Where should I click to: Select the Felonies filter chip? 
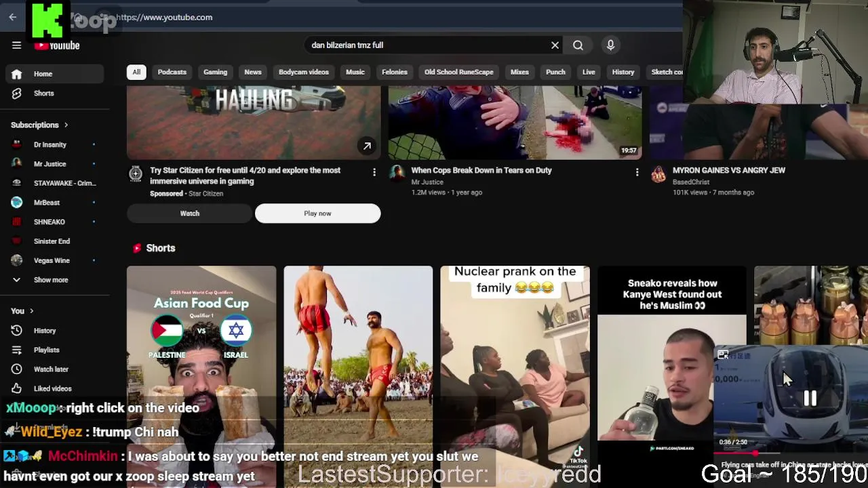pos(394,72)
